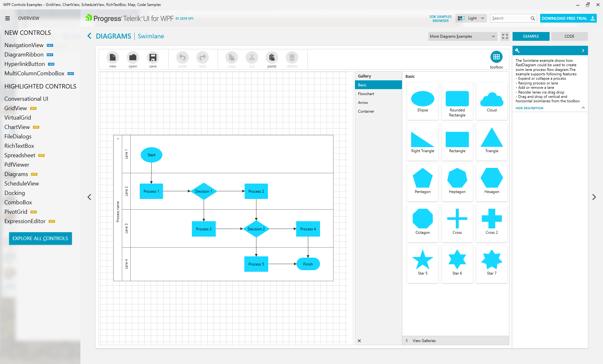This screenshot has height=364, width=603.
Task: Click the new diagram icon
Action: (113, 58)
